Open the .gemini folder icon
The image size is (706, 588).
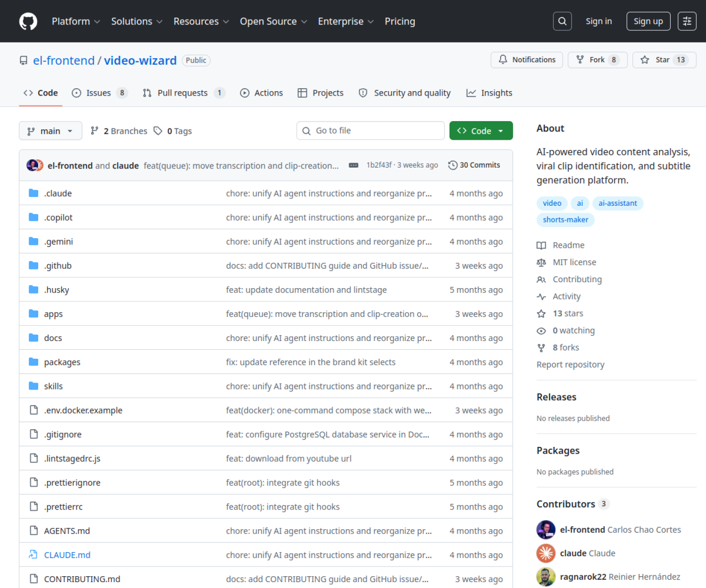tap(33, 241)
